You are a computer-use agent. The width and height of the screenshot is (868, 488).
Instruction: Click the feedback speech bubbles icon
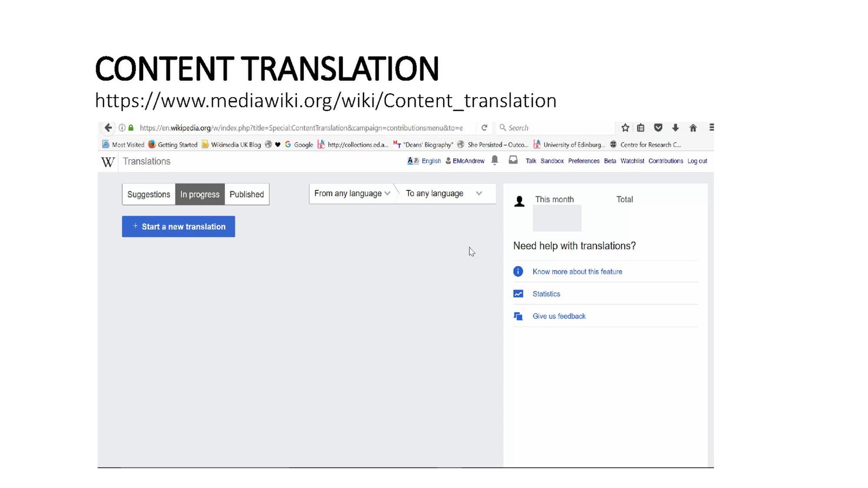tap(518, 316)
